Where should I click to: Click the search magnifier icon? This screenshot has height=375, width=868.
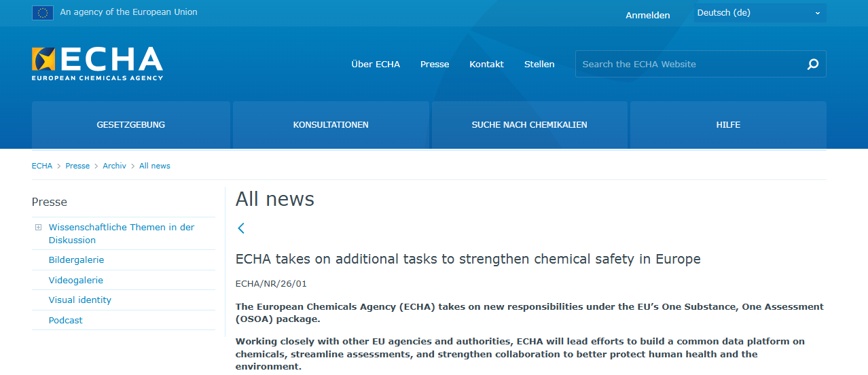[813, 65]
